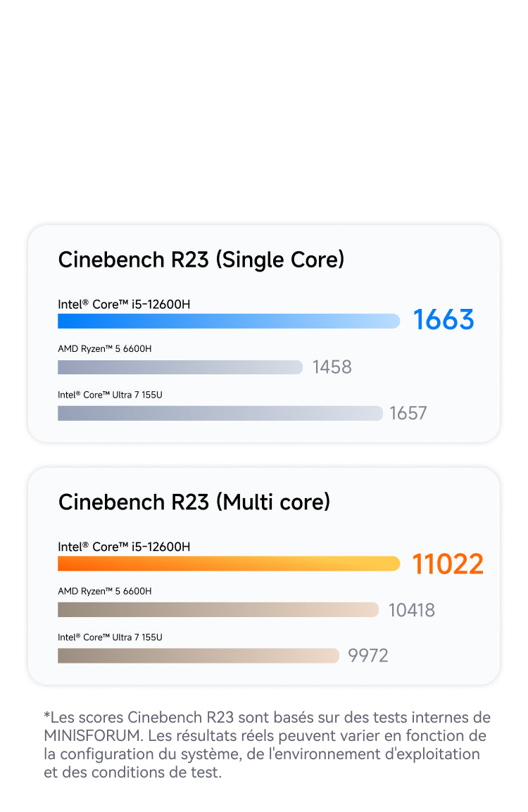Select the 1657 score value
Image resolution: width=528 pixels, height=812 pixels.
(x=408, y=413)
